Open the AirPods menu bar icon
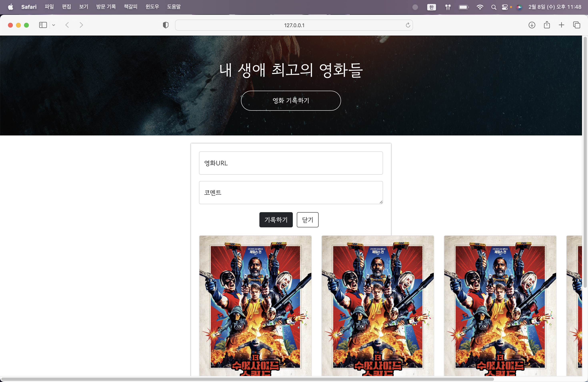 [x=448, y=7]
